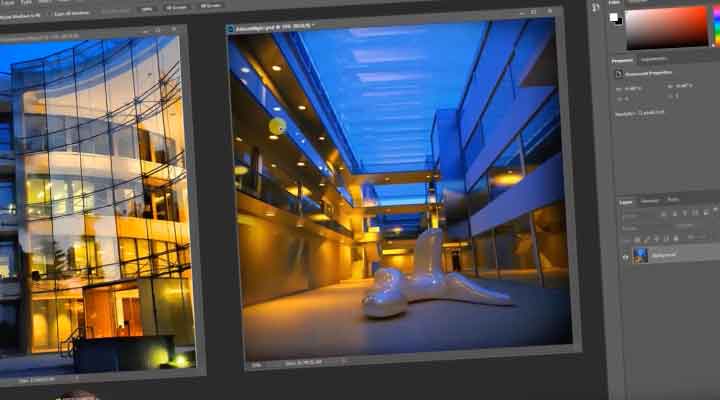
Task: Click the white foreground color swatch
Action: point(613,17)
